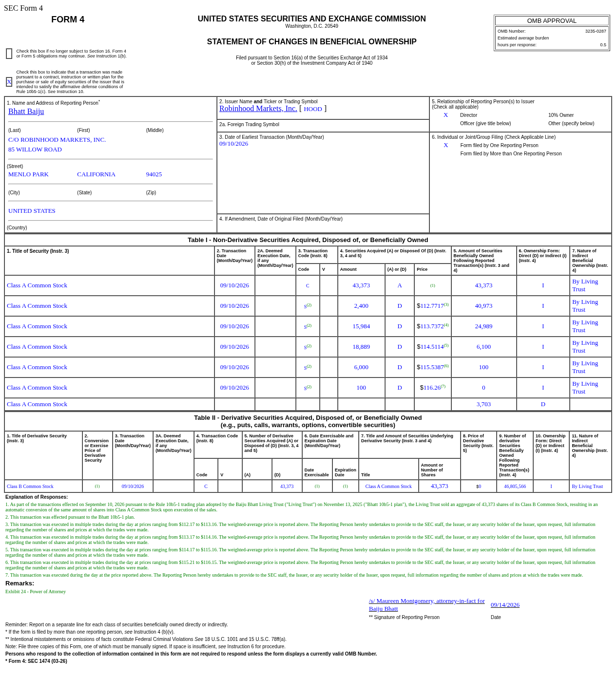Image resolution: width=616 pixels, height=676 pixels.
Task: Click the By Living Trust text in Table II
Action: click(x=587, y=487)
